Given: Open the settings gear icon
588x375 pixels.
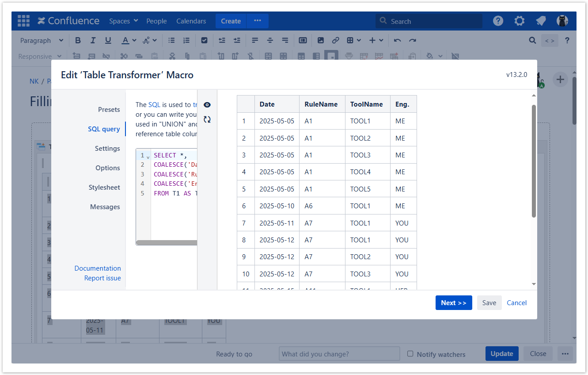Looking at the screenshot, I should click(520, 21).
